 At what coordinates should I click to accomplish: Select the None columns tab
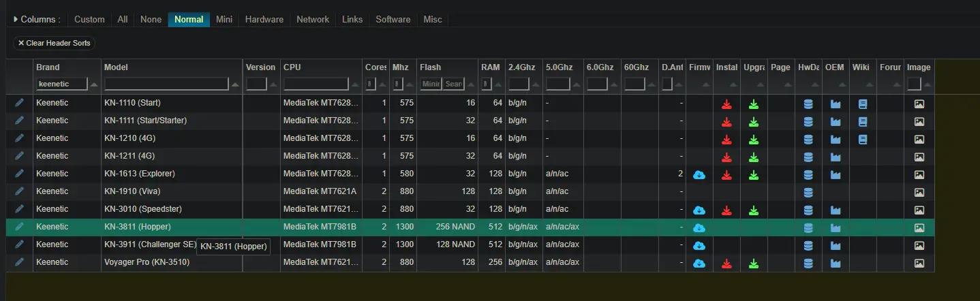[x=151, y=19]
